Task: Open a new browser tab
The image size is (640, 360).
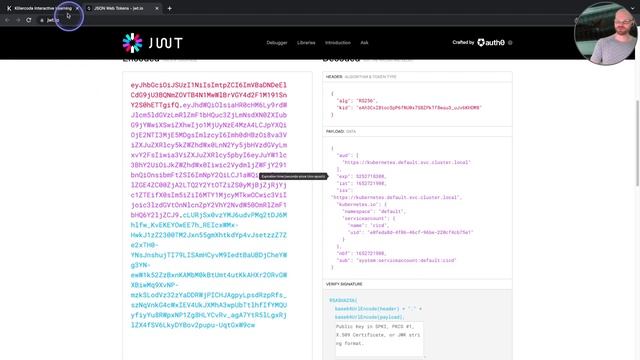Action: pyautogui.click(x=169, y=8)
